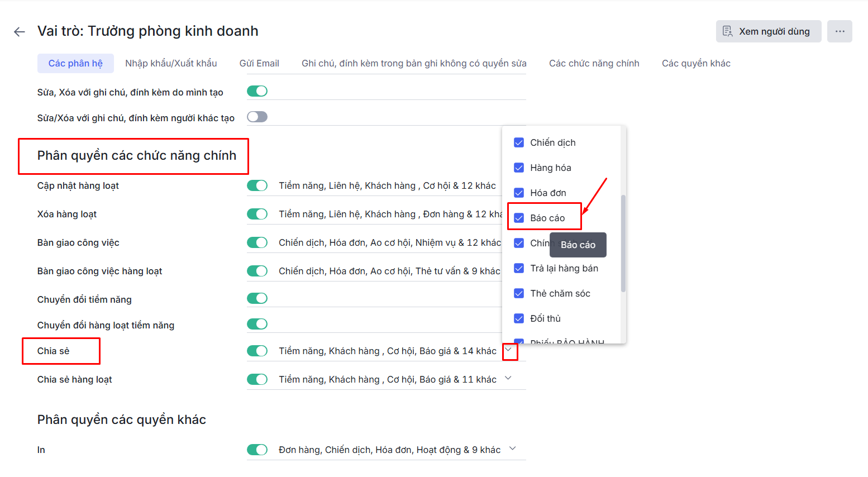Enable Sửa/Xóa ghi chú người khác tạo toggle
Screen dimensions: 868x477
pyautogui.click(x=257, y=117)
